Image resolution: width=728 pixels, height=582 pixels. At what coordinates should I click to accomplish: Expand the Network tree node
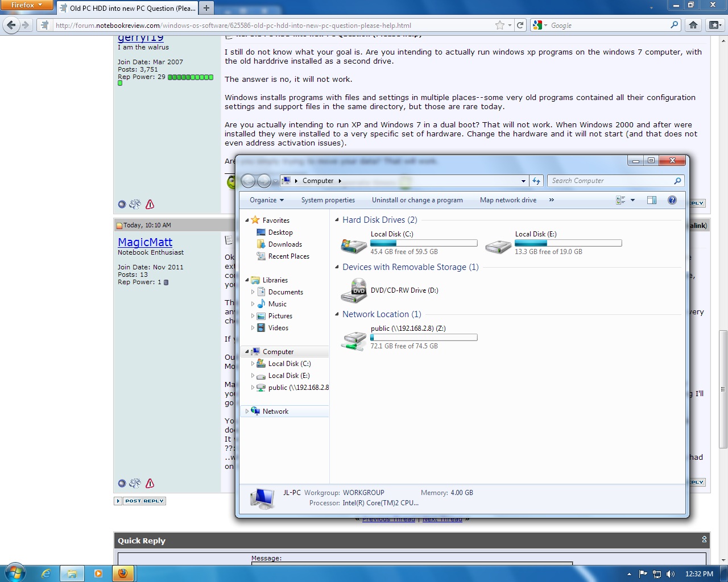[247, 411]
